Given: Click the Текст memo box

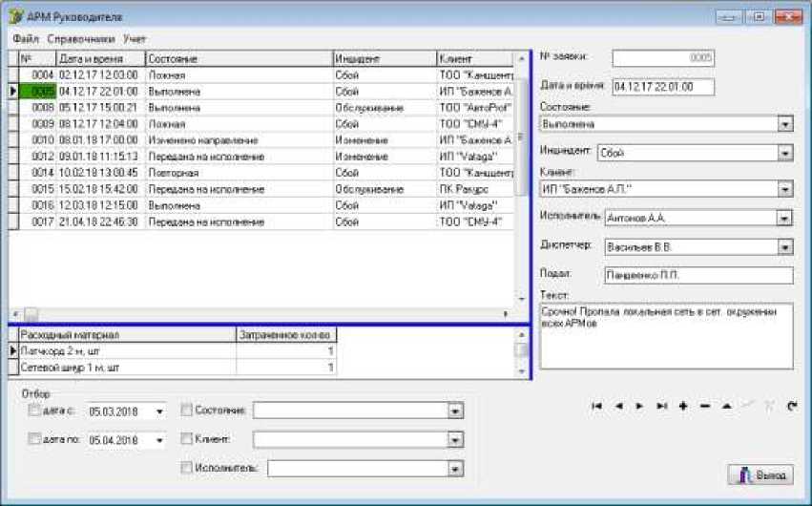Looking at the screenshot, I should tap(666, 336).
